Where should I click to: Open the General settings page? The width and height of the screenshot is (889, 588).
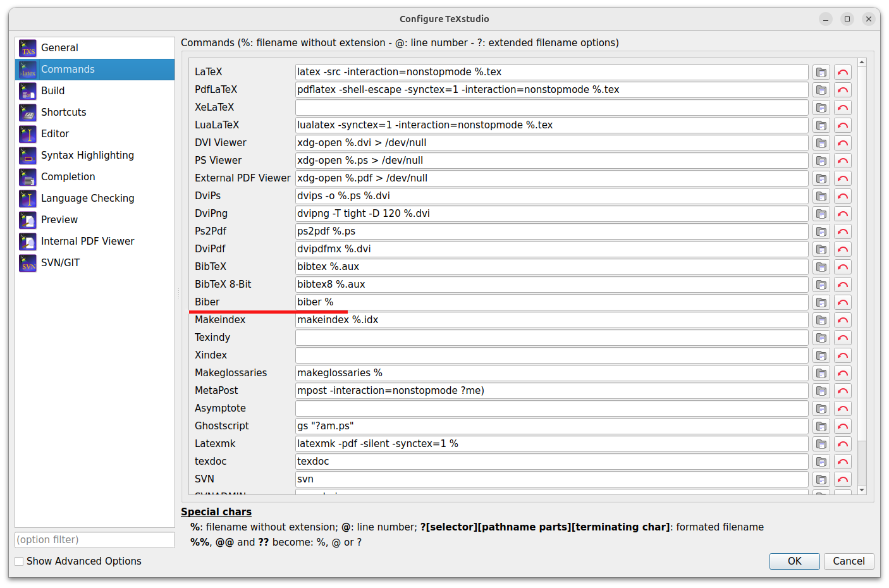tap(95, 48)
